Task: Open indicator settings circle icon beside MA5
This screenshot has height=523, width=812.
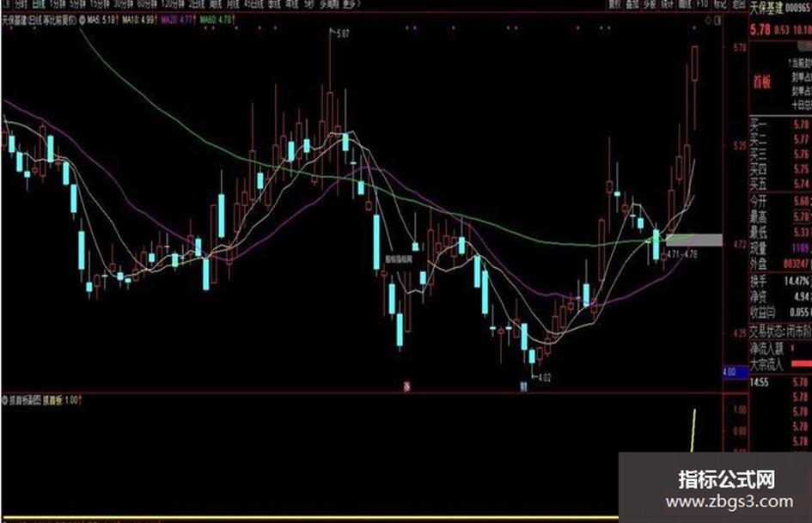Action: [82, 21]
